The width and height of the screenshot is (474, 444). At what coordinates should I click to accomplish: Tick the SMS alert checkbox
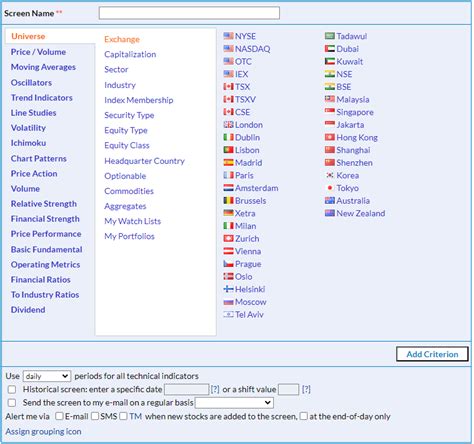click(95, 416)
